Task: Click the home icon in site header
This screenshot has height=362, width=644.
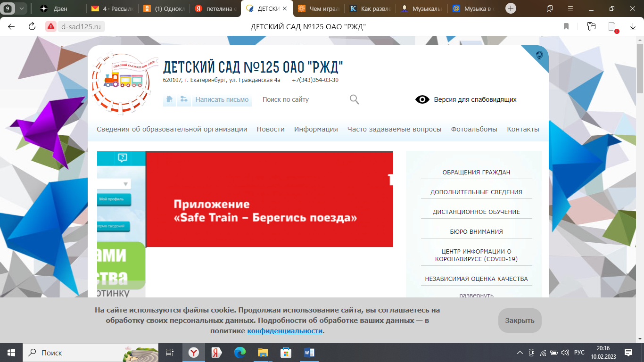Action: tap(169, 99)
